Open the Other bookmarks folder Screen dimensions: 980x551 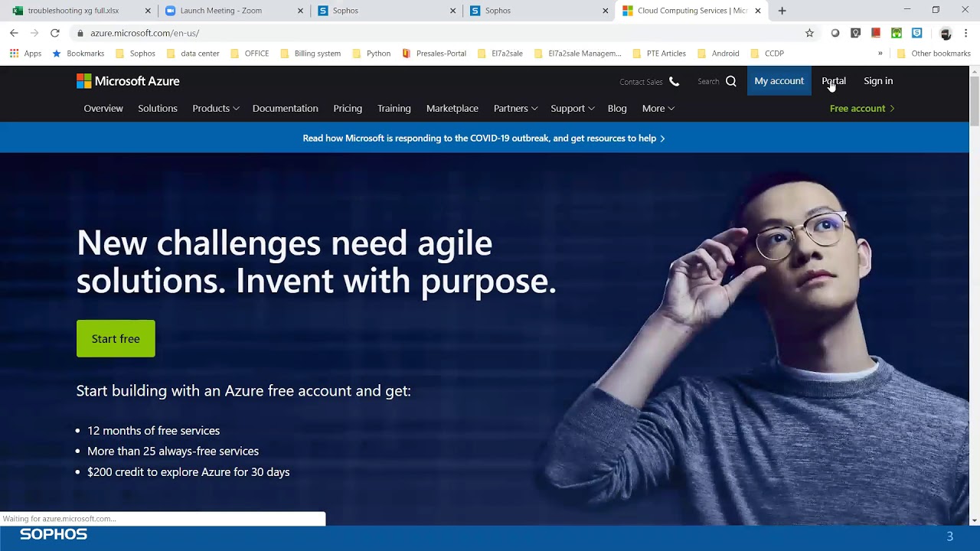pos(933,54)
